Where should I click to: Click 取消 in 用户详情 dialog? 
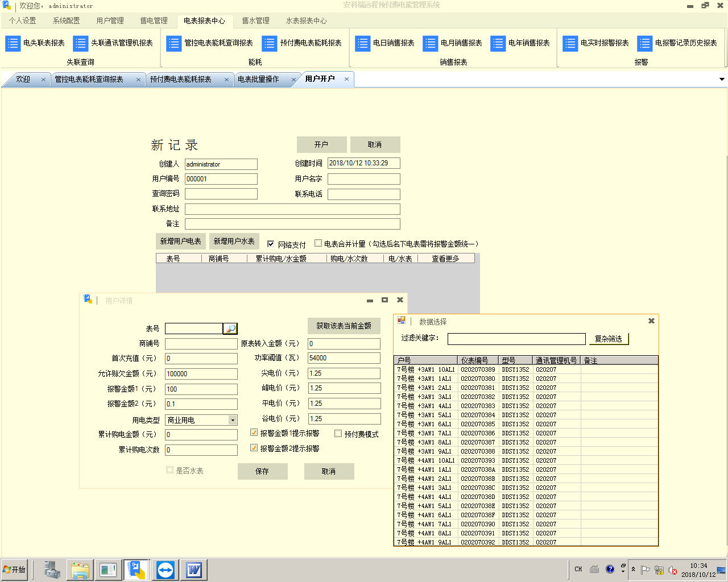coord(329,471)
